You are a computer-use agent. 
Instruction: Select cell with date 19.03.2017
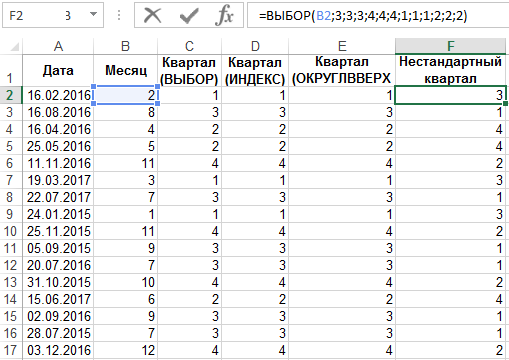point(58,180)
